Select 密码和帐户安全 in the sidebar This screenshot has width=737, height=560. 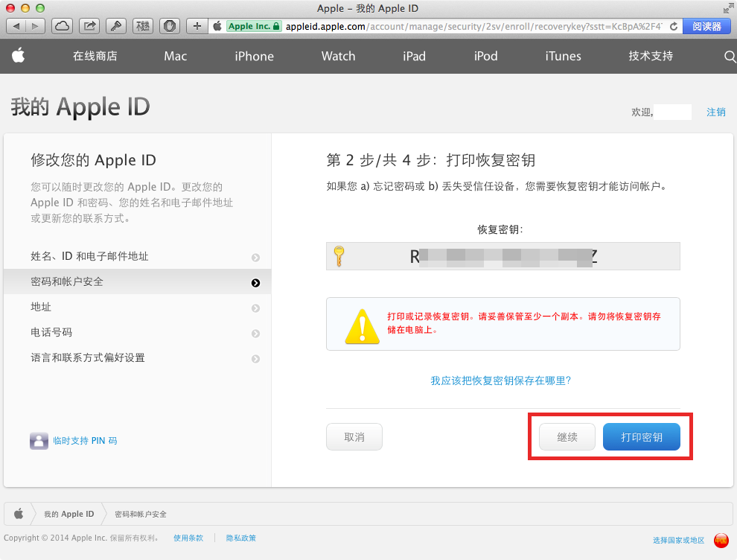(x=137, y=281)
